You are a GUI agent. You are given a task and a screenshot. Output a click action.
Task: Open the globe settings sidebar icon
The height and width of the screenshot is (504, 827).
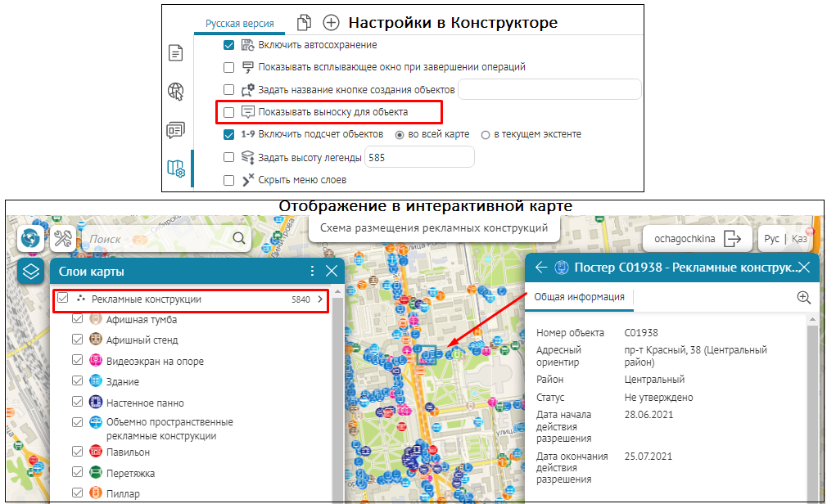point(175,90)
